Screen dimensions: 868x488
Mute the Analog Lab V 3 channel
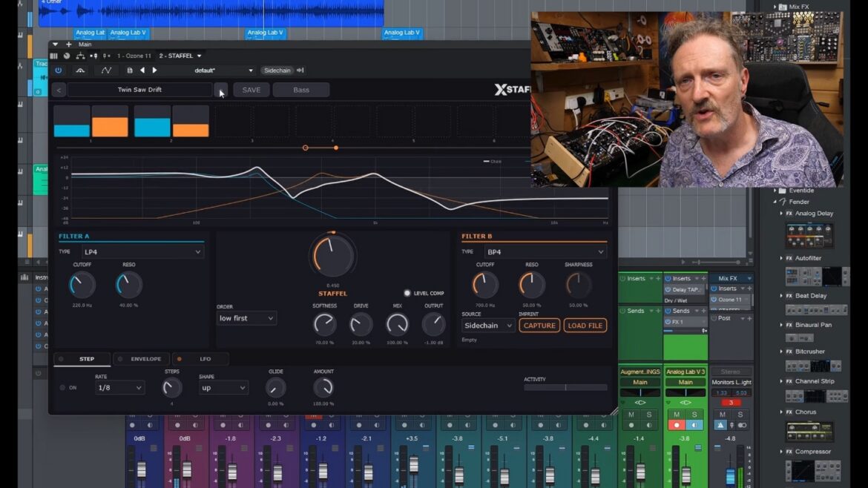677,415
